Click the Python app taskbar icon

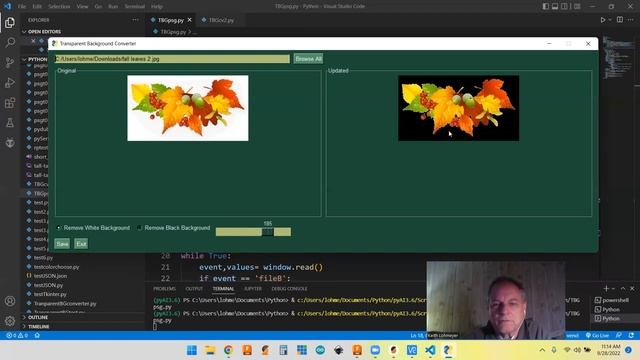coord(448,350)
